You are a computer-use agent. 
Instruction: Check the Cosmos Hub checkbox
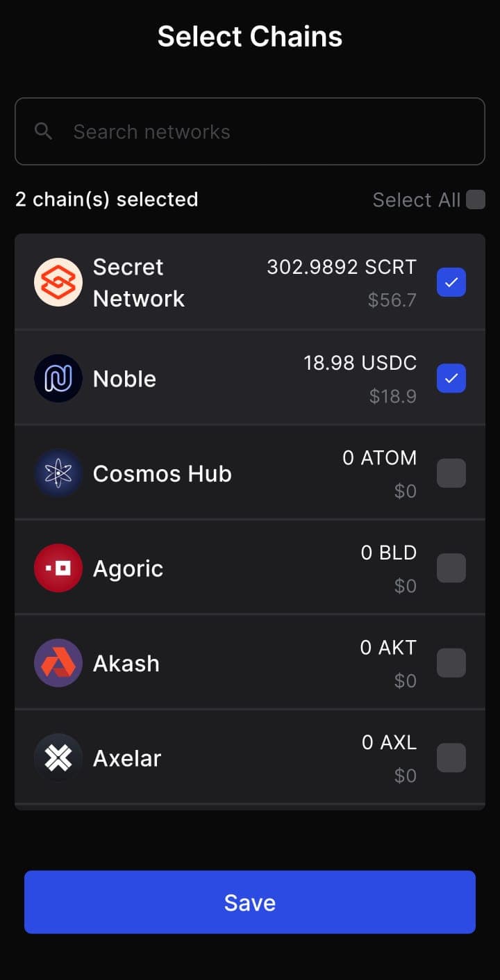451,473
